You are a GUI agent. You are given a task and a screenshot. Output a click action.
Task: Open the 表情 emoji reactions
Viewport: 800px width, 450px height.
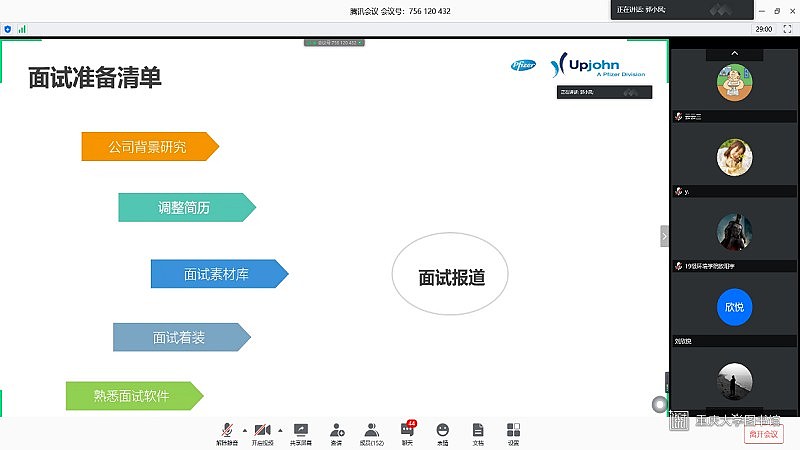[x=442, y=431]
